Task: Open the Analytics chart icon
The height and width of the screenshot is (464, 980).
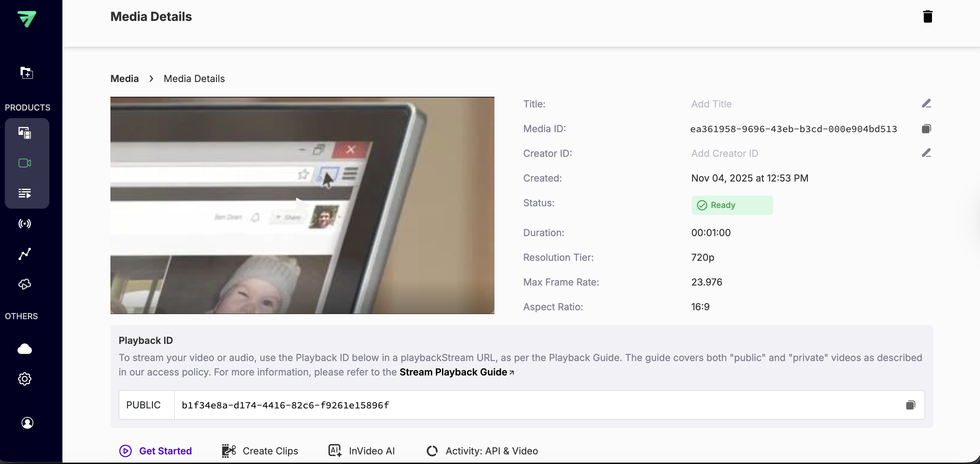Action: click(25, 254)
